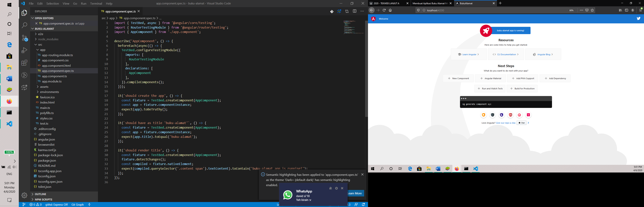Open the Manage gear icon in activity bar
This screenshot has width=644, height=207.
[x=24, y=195]
